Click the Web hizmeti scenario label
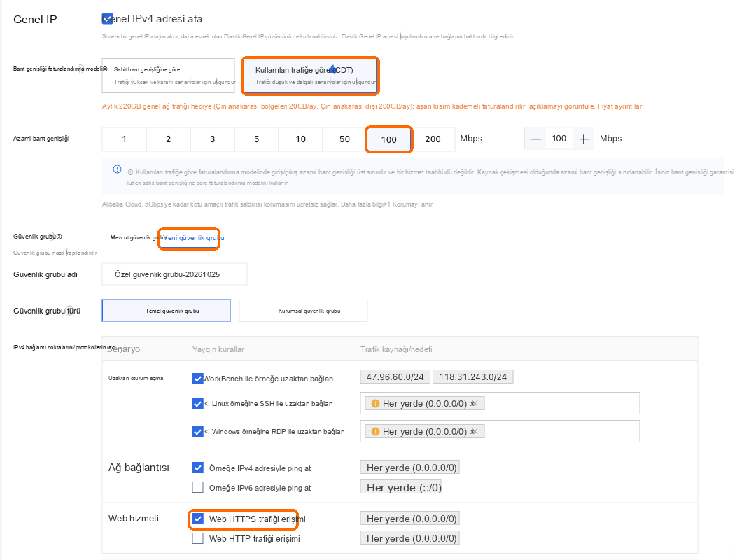This screenshot has width=735, height=560. (x=134, y=518)
